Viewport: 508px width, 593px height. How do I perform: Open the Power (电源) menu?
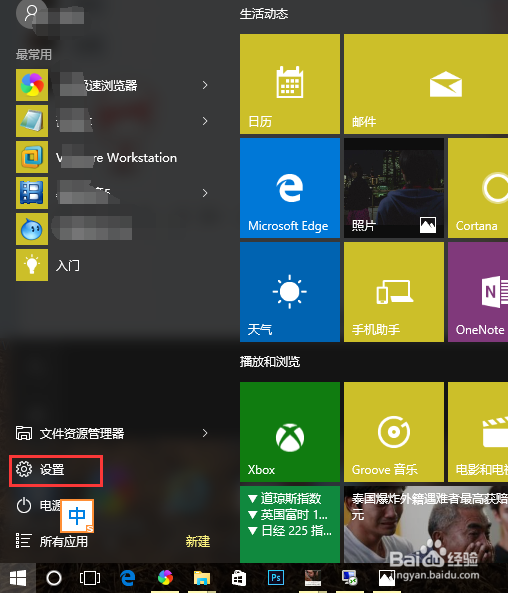coord(38,506)
